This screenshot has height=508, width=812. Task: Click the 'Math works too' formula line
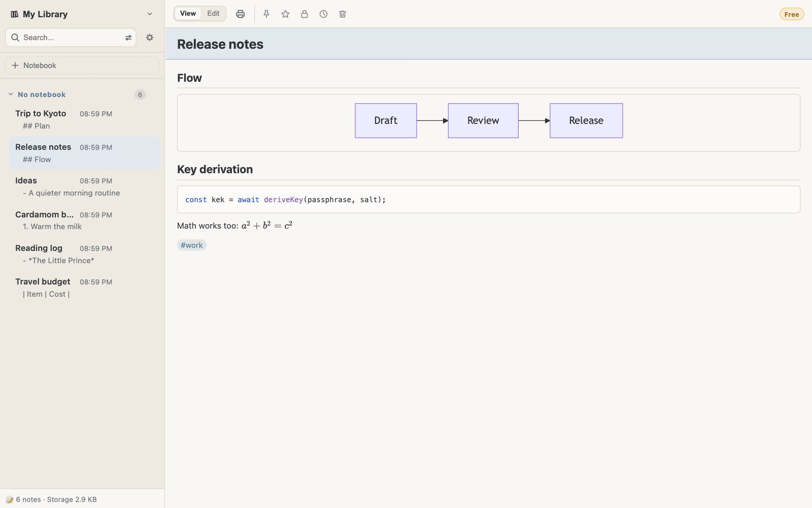pyautogui.click(x=234, y=225)
